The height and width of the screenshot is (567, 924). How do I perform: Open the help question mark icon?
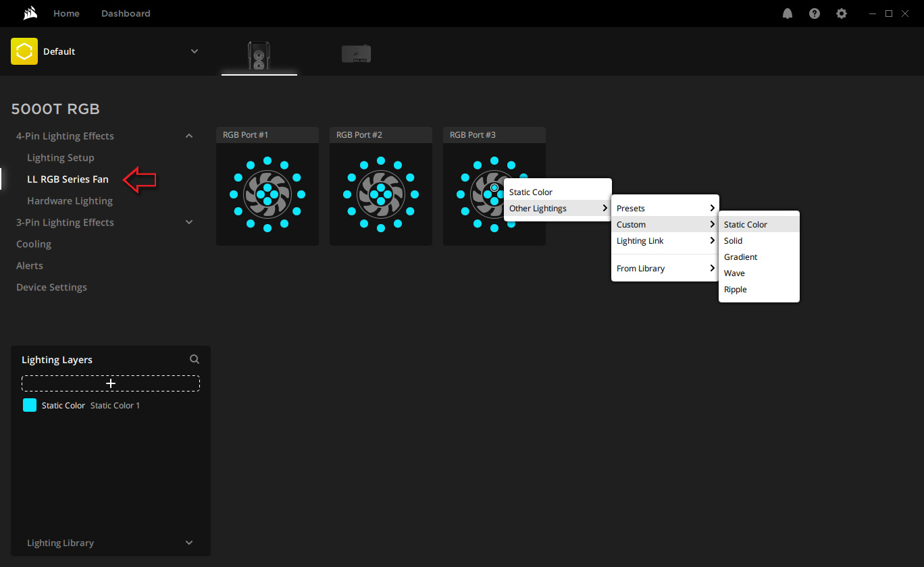coord(815,13)
